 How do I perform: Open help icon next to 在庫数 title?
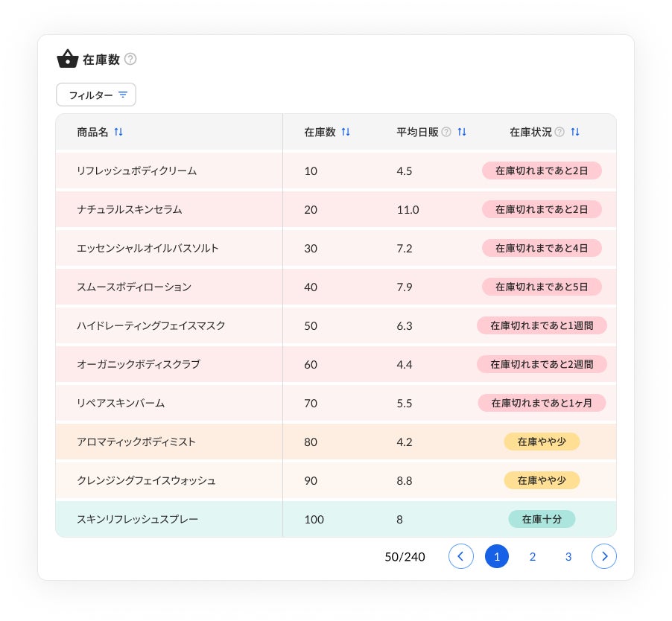point(130,59)
